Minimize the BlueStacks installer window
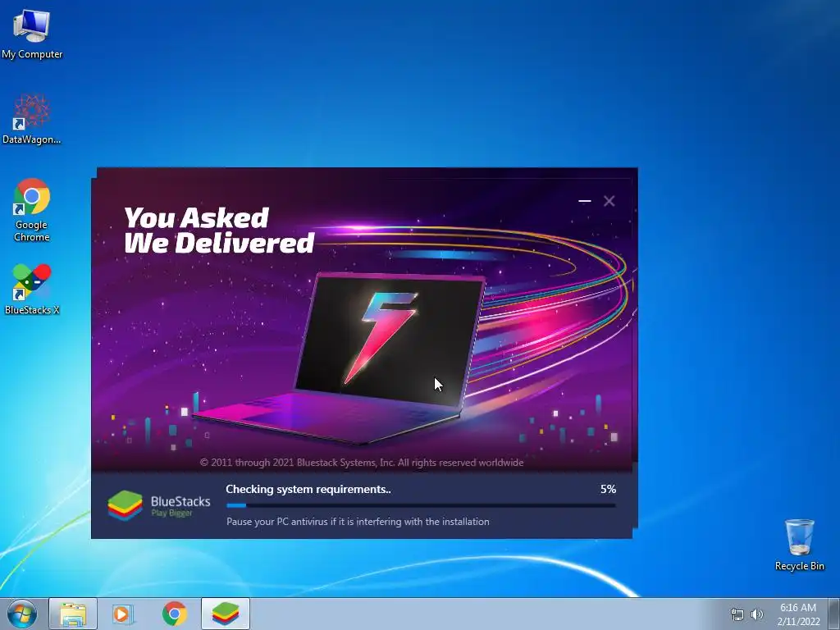This screenshot has height=630, width=840. 584,201
